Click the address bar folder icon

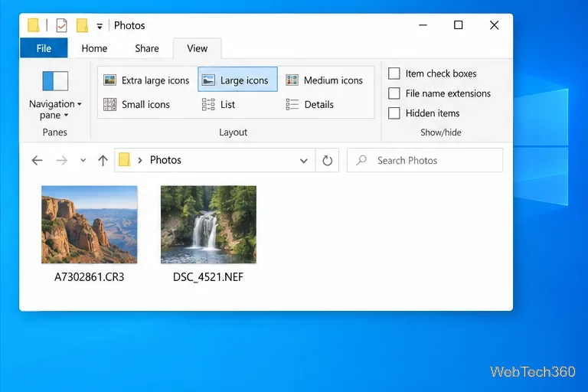point(125,159)
